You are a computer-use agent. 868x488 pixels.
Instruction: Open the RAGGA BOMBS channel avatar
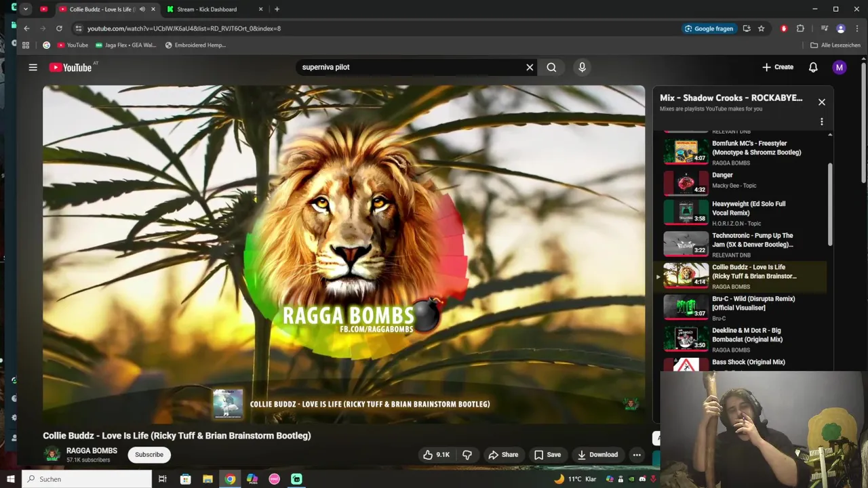click(x=52, y=455)
